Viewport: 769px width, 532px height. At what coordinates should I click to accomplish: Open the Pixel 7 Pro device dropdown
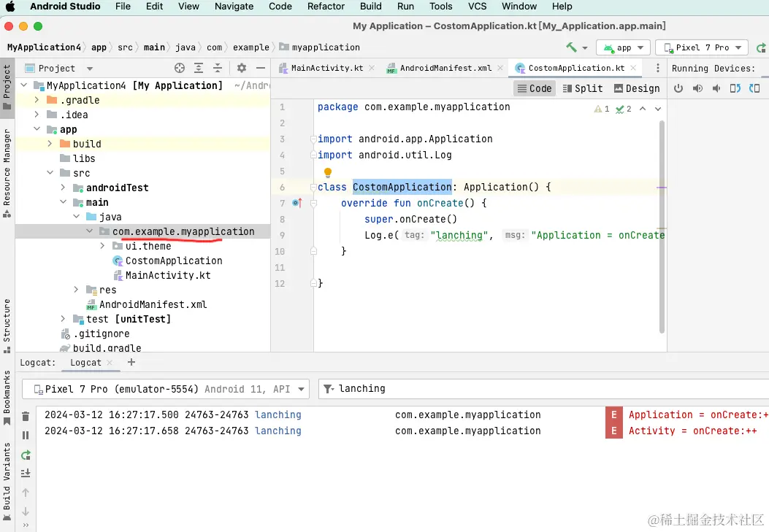pyautogui.click(x=702, y=47)
